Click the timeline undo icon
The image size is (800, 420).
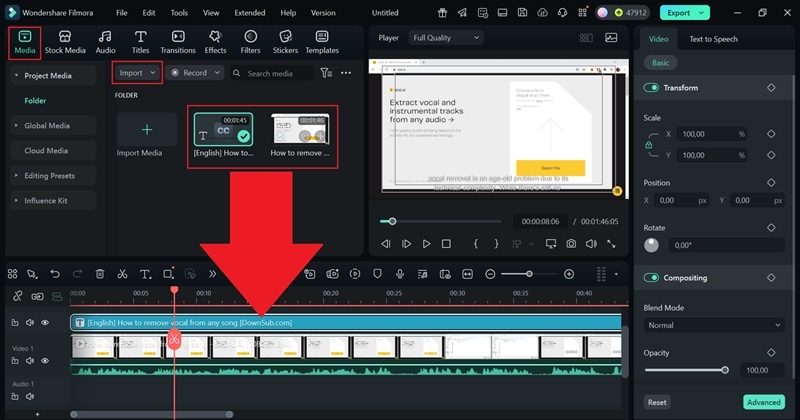(x=55, y=274)
